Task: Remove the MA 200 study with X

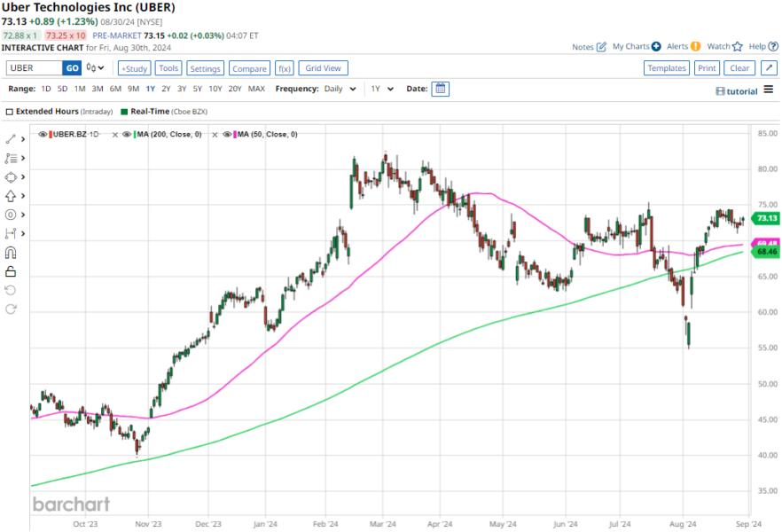Action: (115, 135)
